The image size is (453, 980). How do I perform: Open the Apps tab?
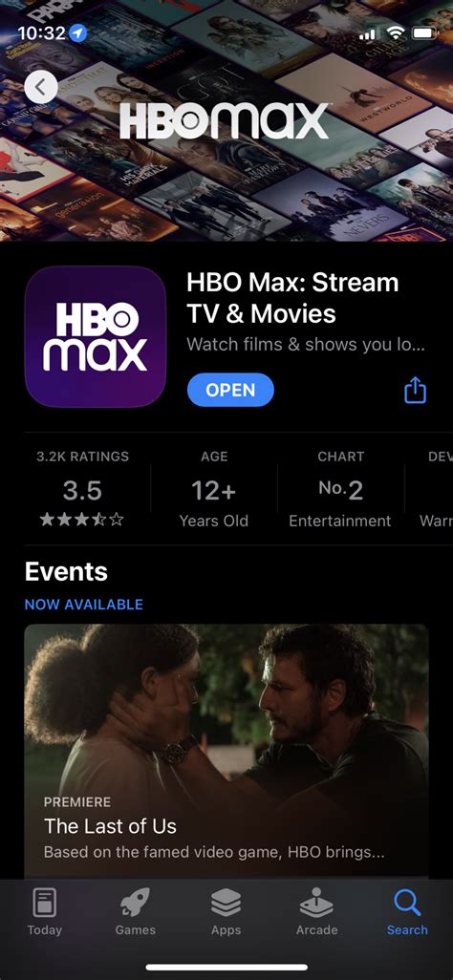tap(226, 912)
